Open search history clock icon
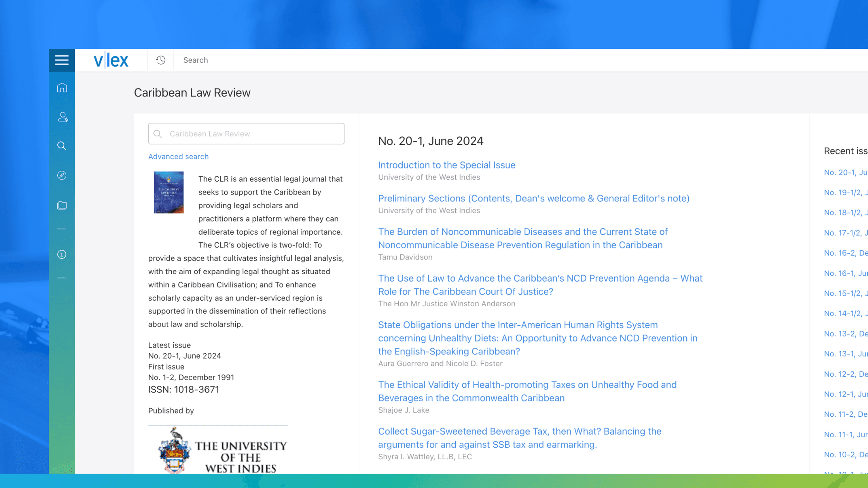 (x=160, y=60)
